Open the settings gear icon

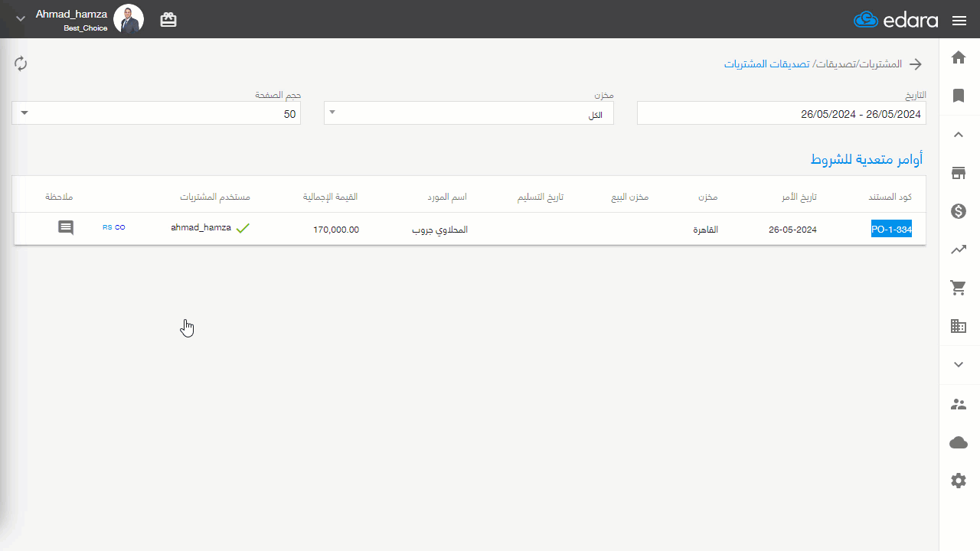tap(959, 481)
